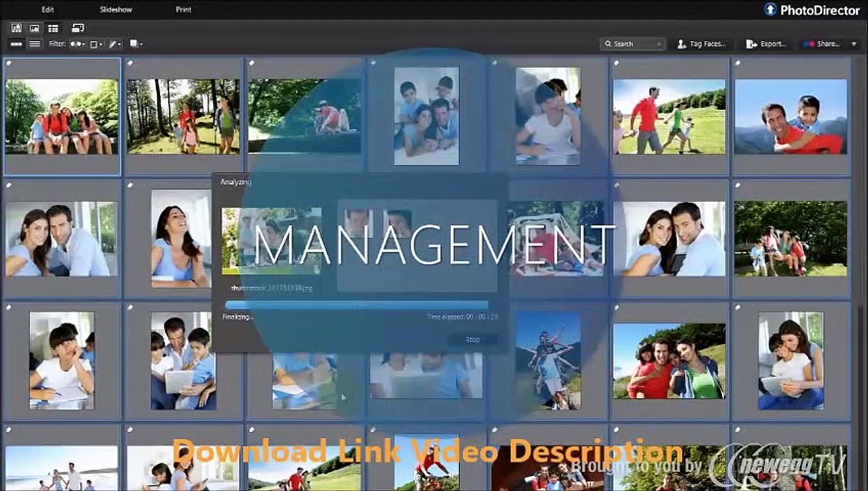The width and height of the screenshot is (868, 491).
Task: Open the flag filter dropdown
Action: tap(77, 44)
